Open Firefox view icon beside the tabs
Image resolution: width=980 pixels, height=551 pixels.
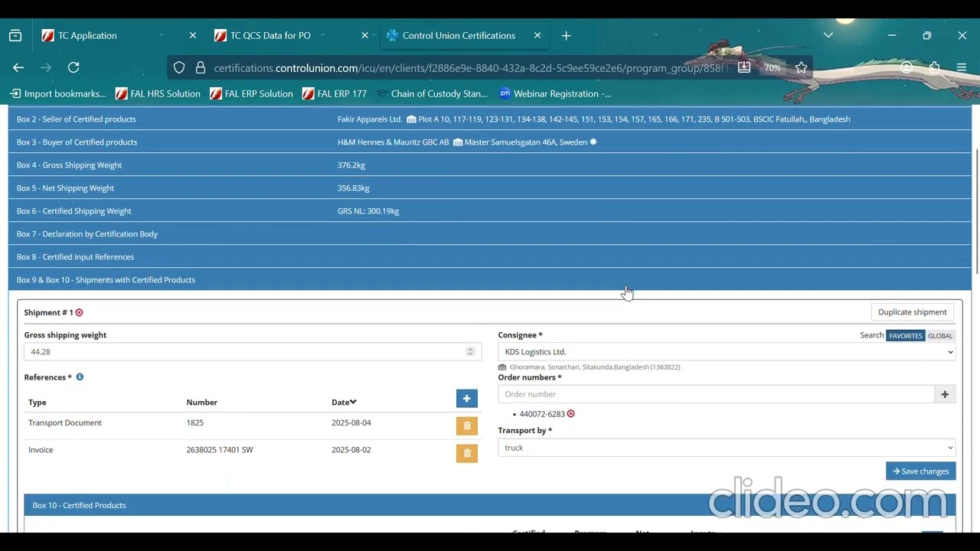pyautogui.click(x=15, y=35)
